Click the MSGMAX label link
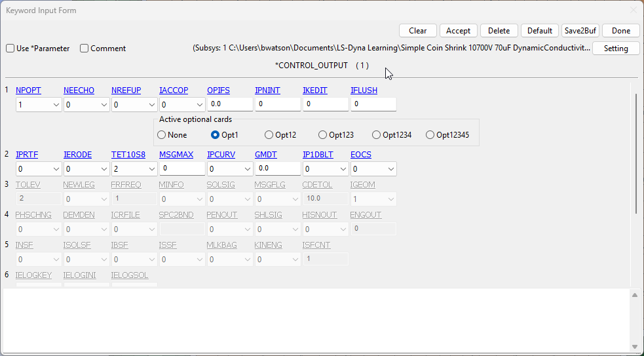This screenshot has width=644, height=356. pyautogui.click(x=176, y=155)
